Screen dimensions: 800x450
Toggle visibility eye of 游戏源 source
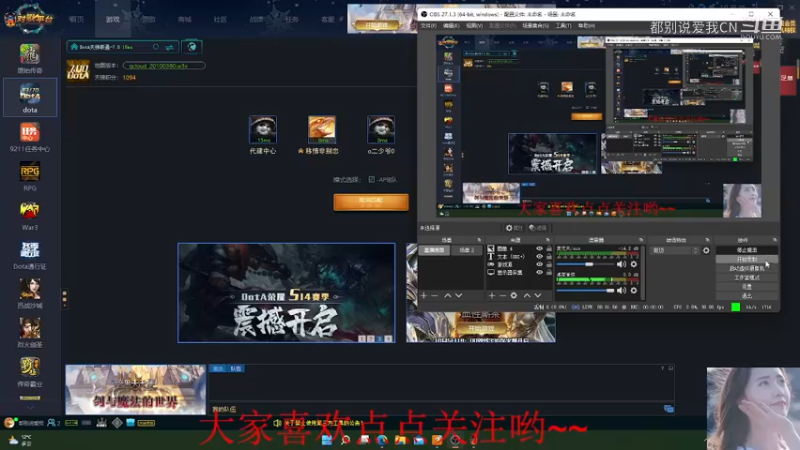[539, 264]
